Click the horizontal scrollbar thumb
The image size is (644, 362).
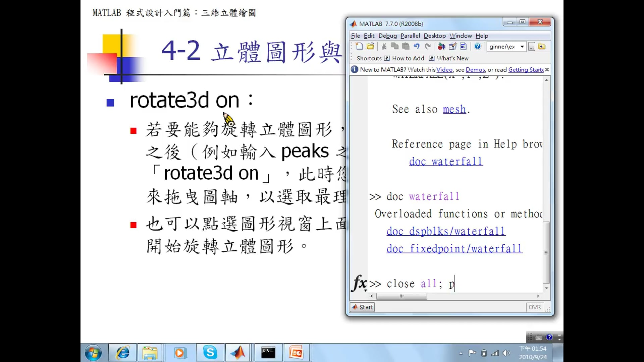point(401,296)
